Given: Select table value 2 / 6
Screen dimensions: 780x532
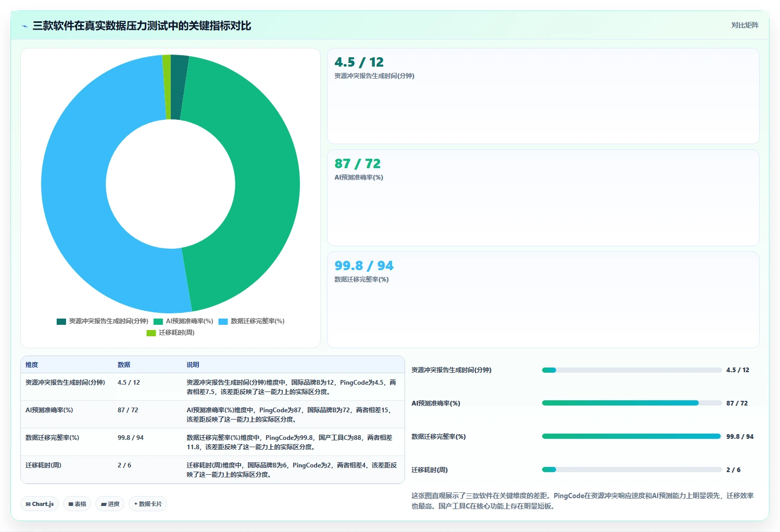Looking at the screenshot, I should [x=124, y=465].
